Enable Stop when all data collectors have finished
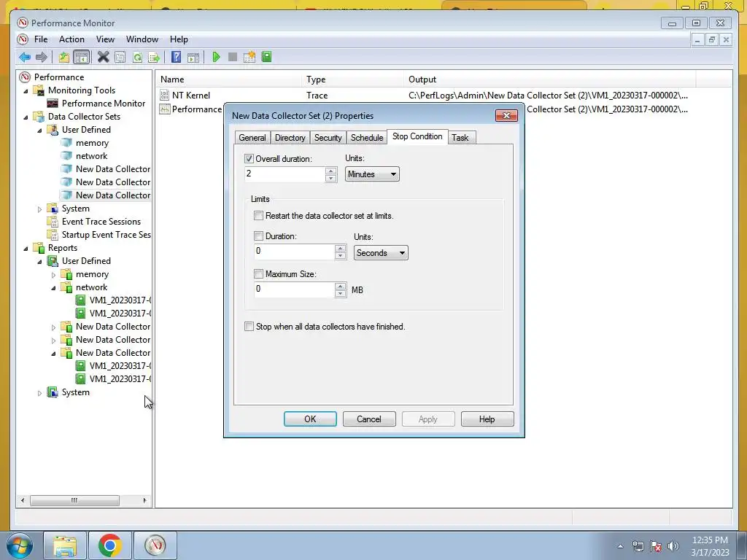 point(249,326)
